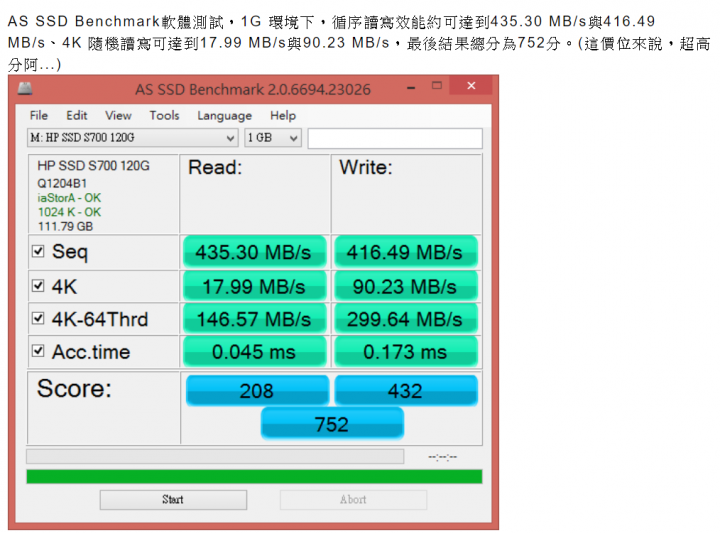
Task: Click the Write: column header
Action: (366, 168)
